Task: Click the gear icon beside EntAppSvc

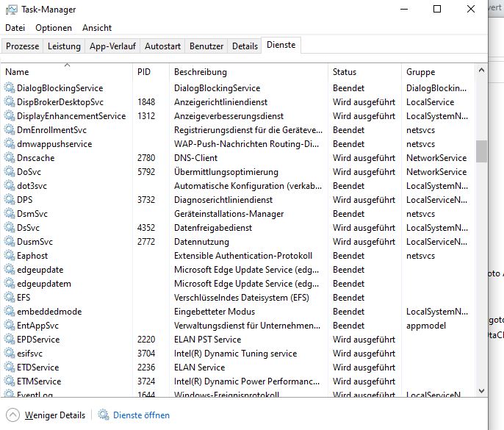Action: (x=10, y=326)
